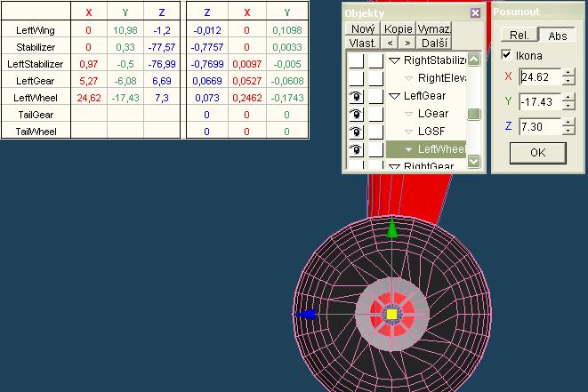Screen dimensions: 588x392
Task: Increase X value with the up stepper
Action: coord(568,73)
